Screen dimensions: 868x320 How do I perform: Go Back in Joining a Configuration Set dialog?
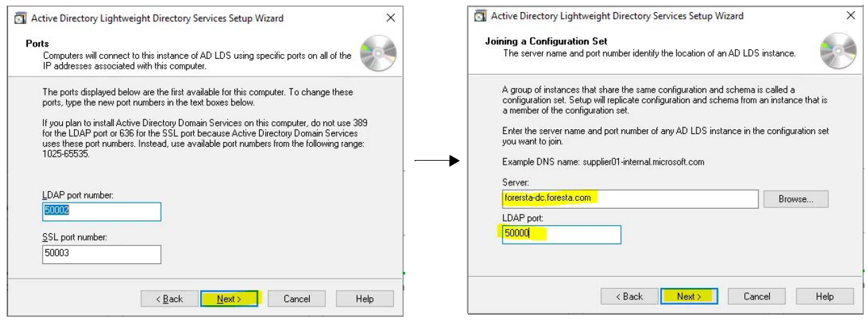pyautogui.click(x=630, y=296)
